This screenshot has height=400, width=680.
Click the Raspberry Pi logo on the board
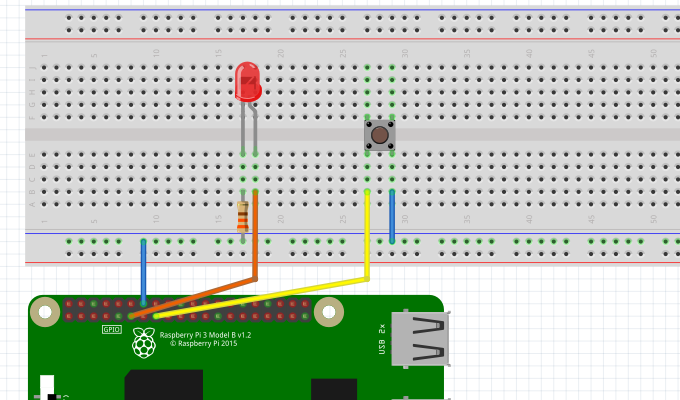pos(145,343)
